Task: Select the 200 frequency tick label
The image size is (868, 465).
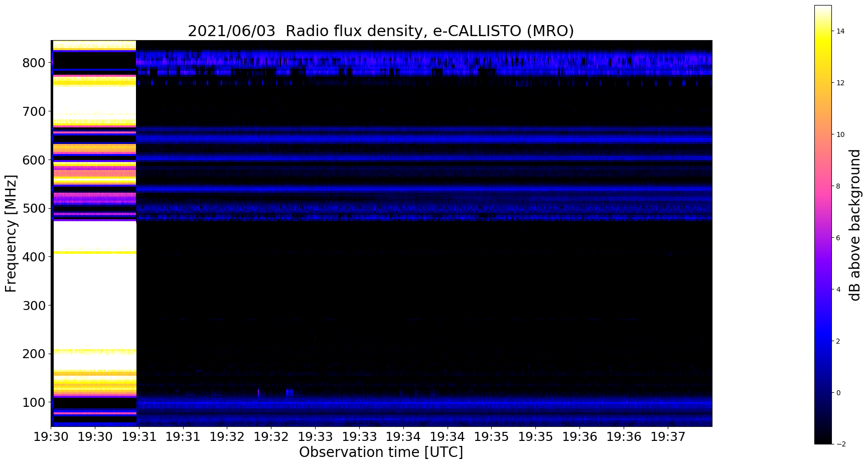Action: click(x=35, y=354)
